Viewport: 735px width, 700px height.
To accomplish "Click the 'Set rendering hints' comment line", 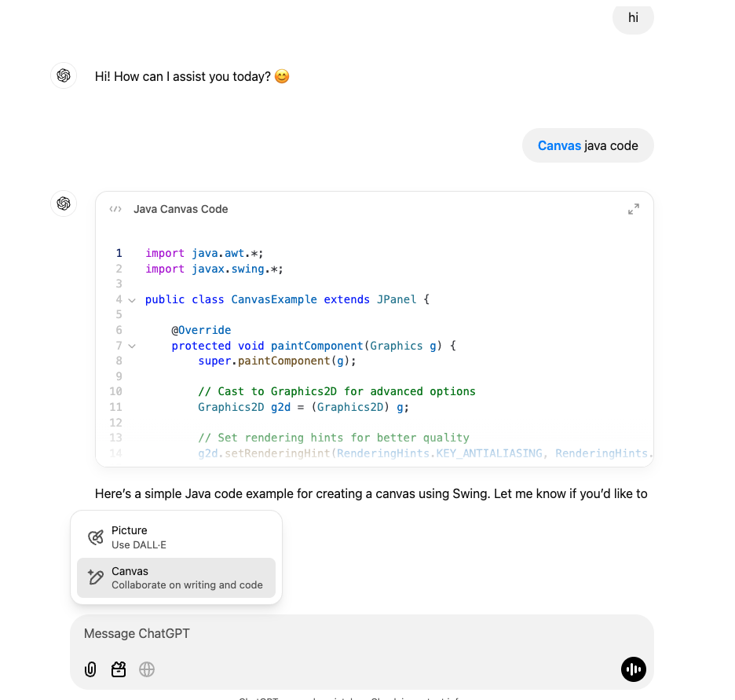I will [x=333, y=438].
